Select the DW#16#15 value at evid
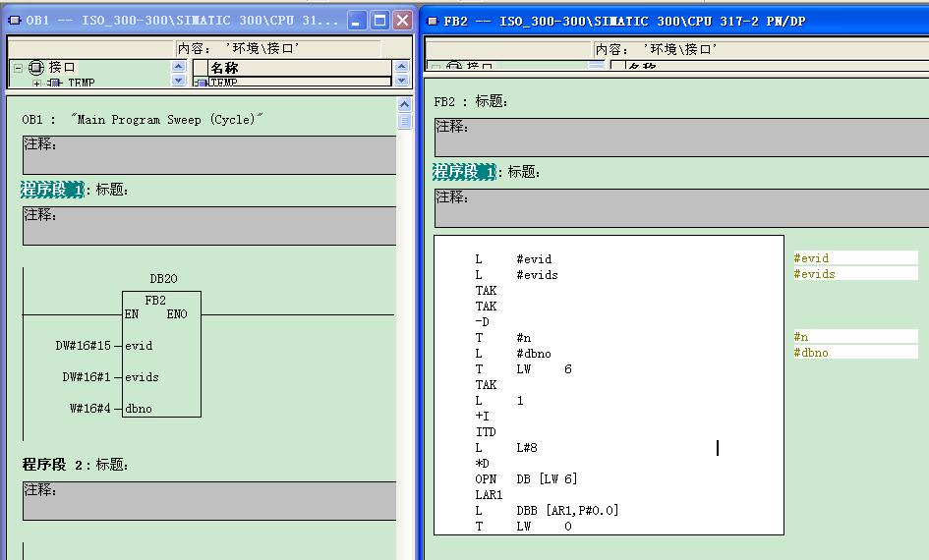The height and width of the screenshot is (560, 929). (x=83, y=346)
